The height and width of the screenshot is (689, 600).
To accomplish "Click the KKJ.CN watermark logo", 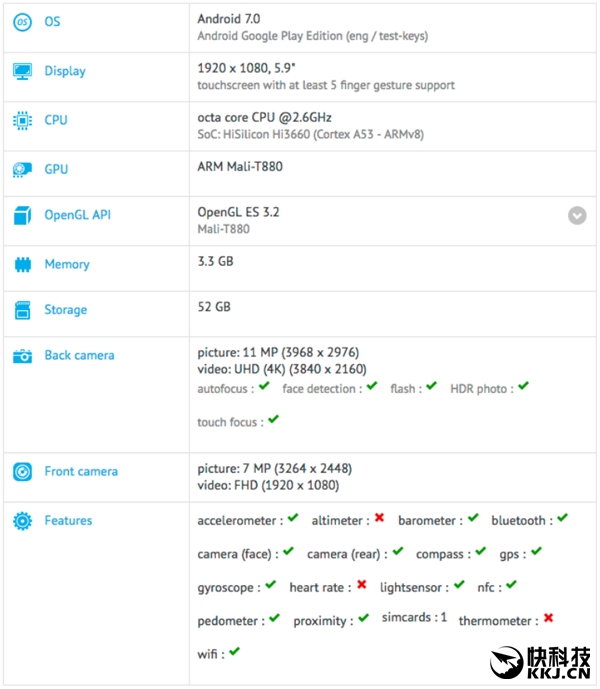I will point(543,661).
